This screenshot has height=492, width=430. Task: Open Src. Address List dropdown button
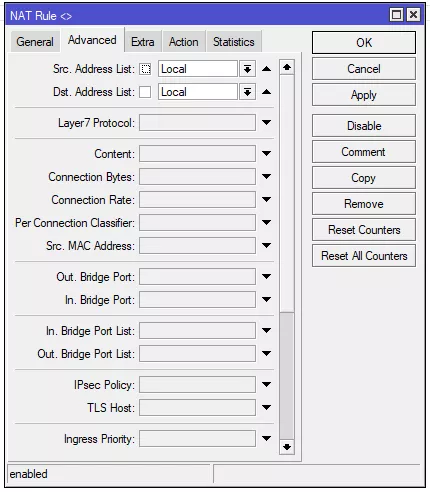point(247,69)
